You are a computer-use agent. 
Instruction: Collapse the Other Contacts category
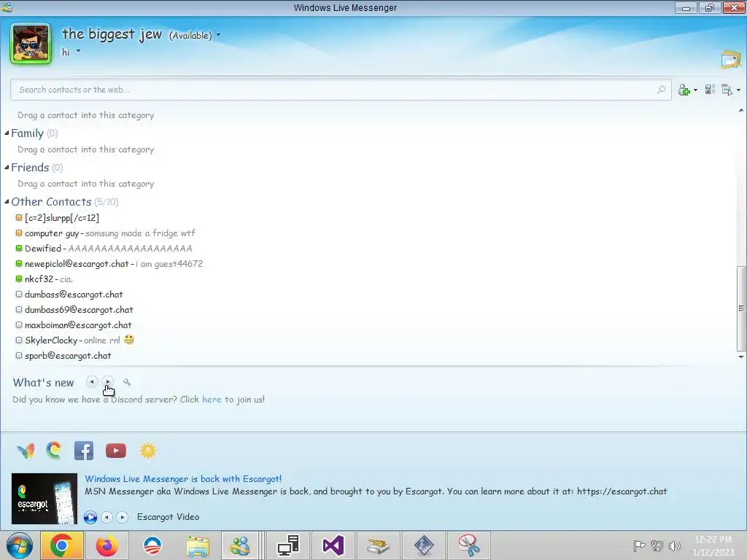point(7,201)
